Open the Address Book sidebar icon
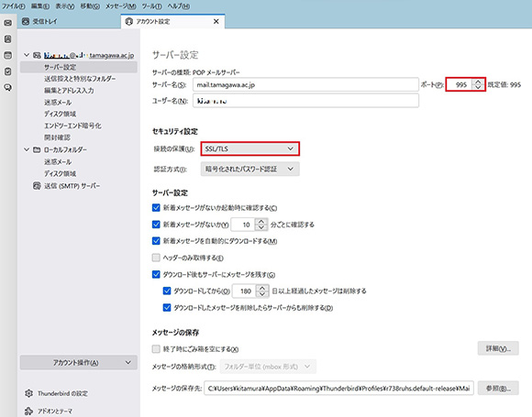Screen dimensions: 532x417 coord(8,39)
